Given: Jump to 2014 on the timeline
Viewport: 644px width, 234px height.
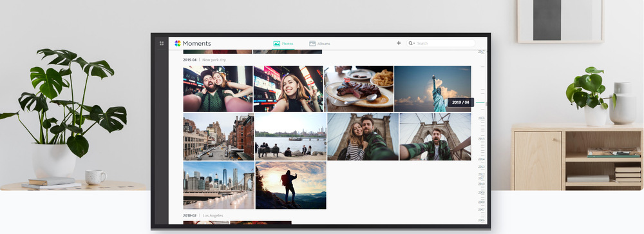Looking at the screenshot, I should tap(481, 159).
